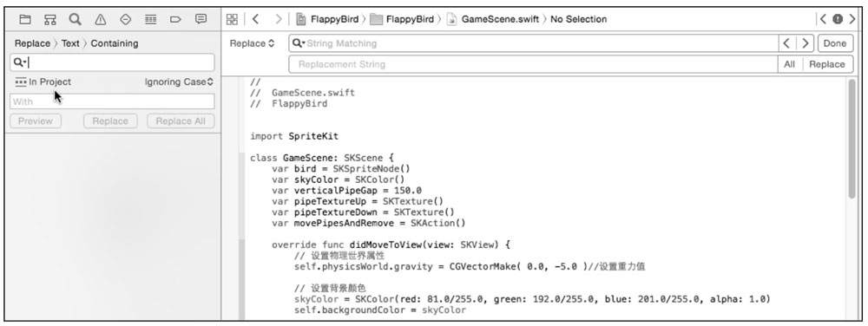Click the navigator Replace button

tap(110, 121)
